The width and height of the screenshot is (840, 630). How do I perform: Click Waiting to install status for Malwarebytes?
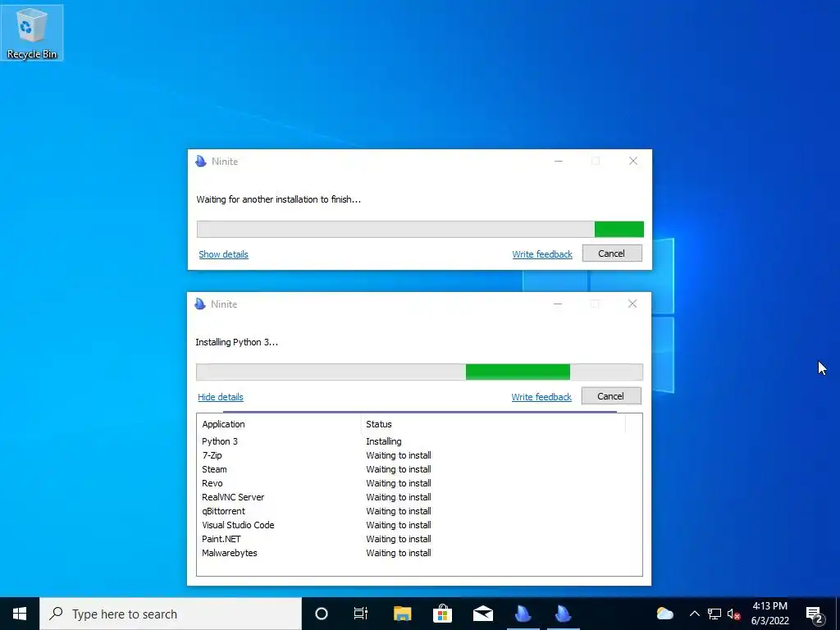click(399, 553)
